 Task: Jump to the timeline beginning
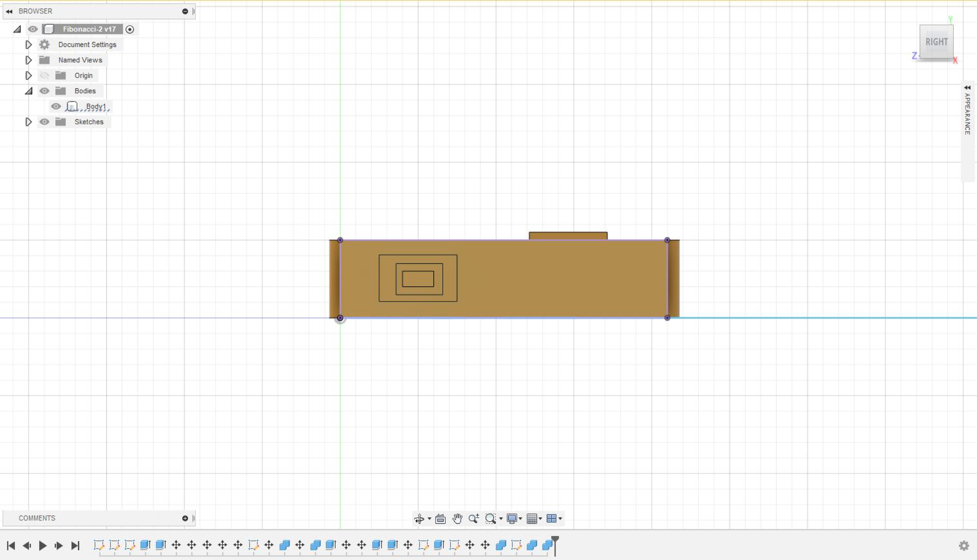tap(11, 545)
